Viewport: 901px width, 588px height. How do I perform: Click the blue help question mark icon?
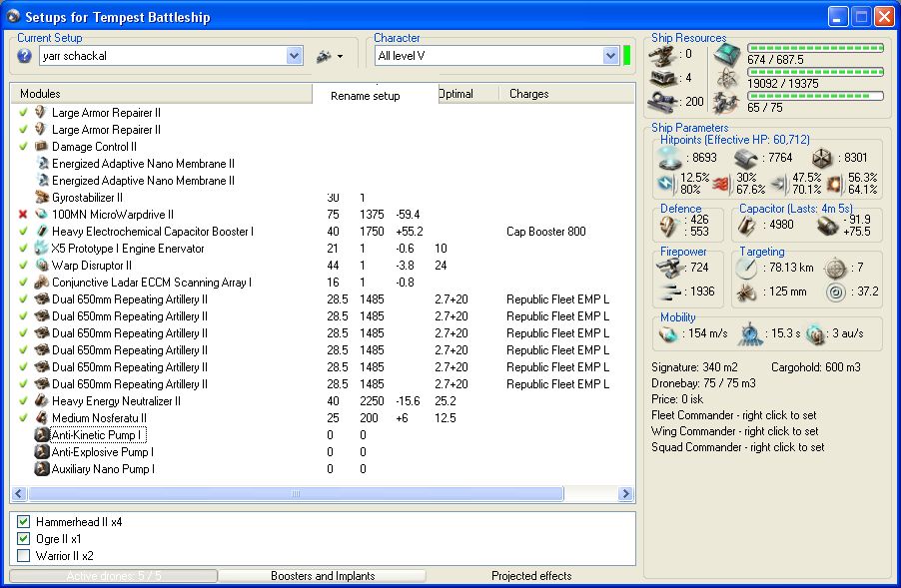pos(25,56)
